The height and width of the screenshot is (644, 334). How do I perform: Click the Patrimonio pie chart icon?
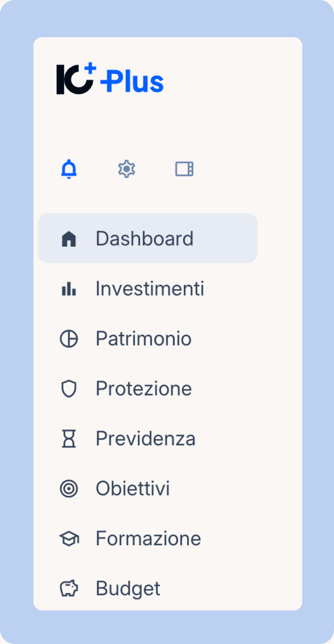(69, 339)
